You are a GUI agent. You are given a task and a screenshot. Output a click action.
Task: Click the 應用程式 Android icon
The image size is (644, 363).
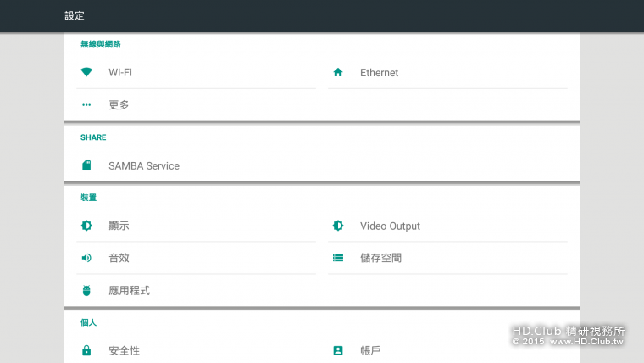tap(86, 291)
